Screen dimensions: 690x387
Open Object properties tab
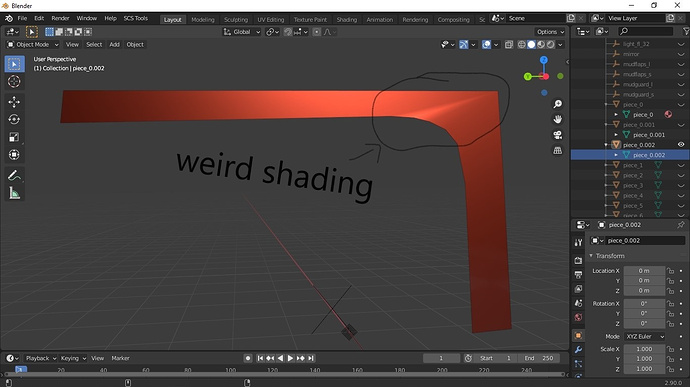click(578, 335)
